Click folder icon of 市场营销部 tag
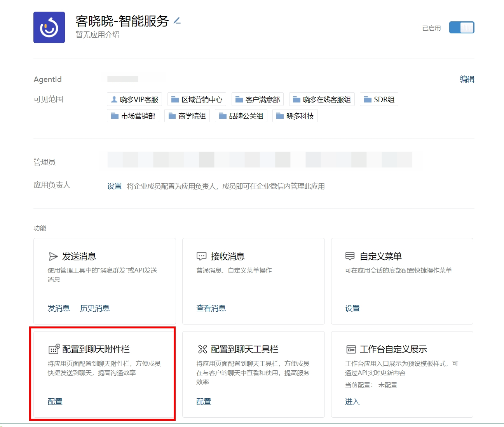The image size is (504, 427). (115, 116)
